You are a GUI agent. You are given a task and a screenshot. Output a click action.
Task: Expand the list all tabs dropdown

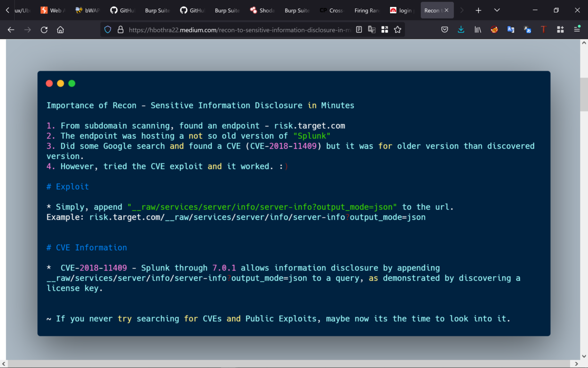497,10
